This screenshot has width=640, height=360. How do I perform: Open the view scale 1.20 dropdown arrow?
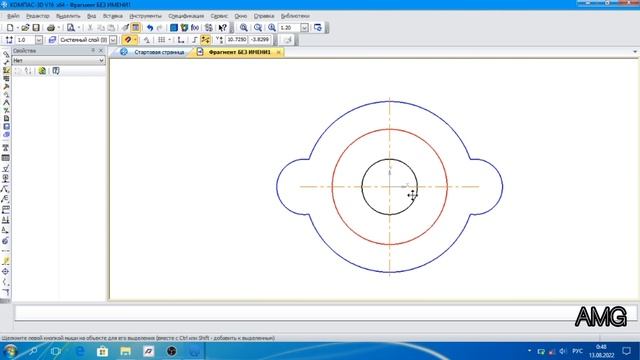pos(304,28)
